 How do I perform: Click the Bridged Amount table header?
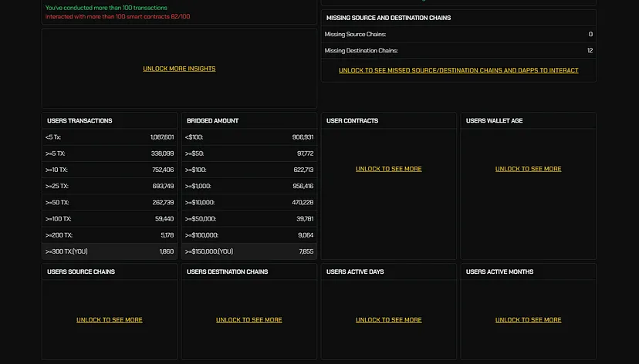249,120
